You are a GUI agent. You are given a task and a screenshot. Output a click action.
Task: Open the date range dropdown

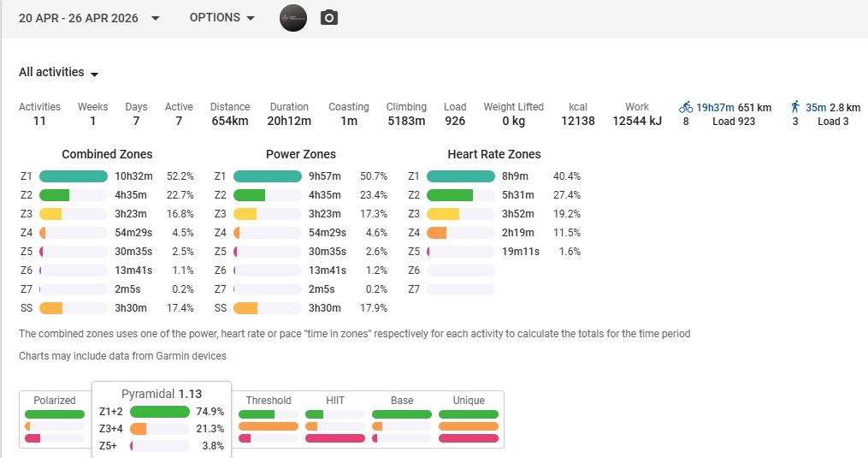coord(89,18)
